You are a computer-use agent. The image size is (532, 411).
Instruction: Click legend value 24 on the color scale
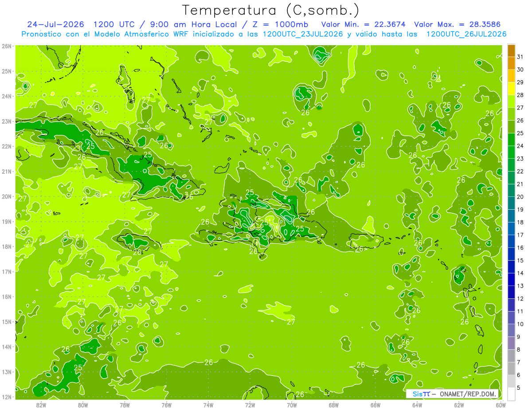tap(520, 146)
